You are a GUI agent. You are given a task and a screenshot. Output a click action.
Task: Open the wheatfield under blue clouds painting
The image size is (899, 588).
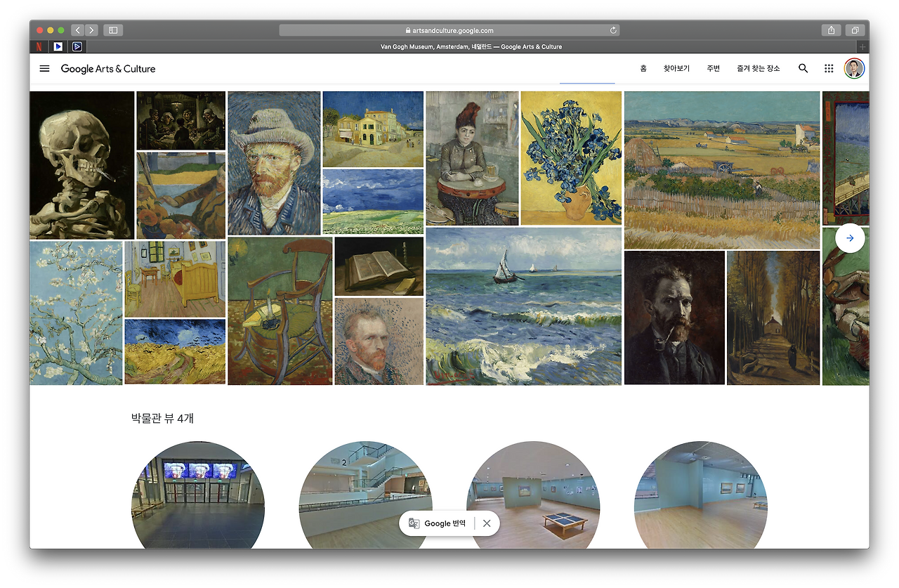373,202
